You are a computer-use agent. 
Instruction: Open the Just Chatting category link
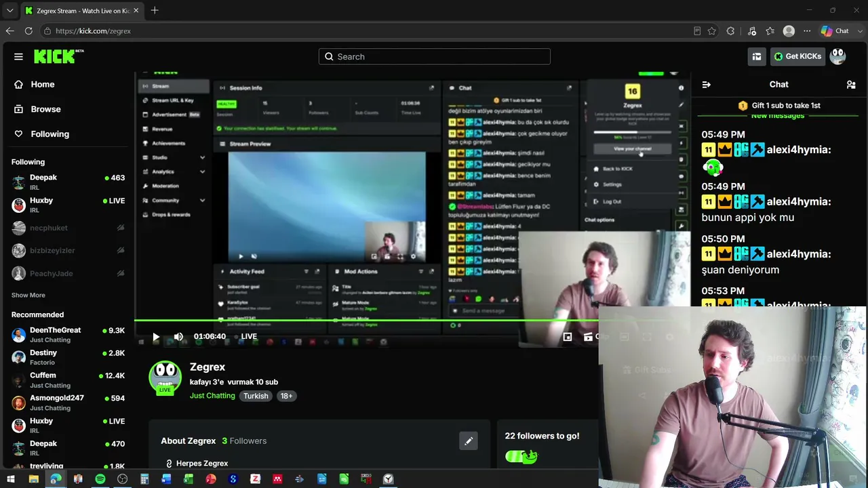click(x=212, y=396)
